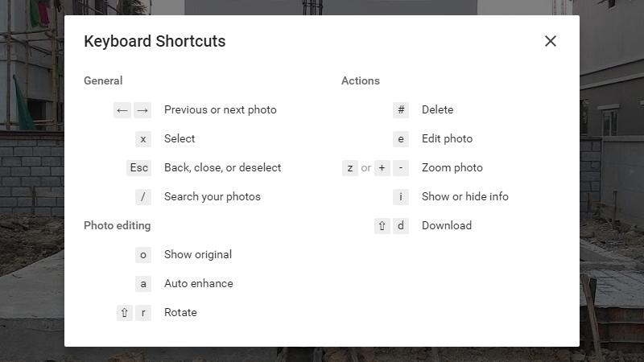Click the e key for Edit photo
This screenshot has width=644, height=362.
401,139
